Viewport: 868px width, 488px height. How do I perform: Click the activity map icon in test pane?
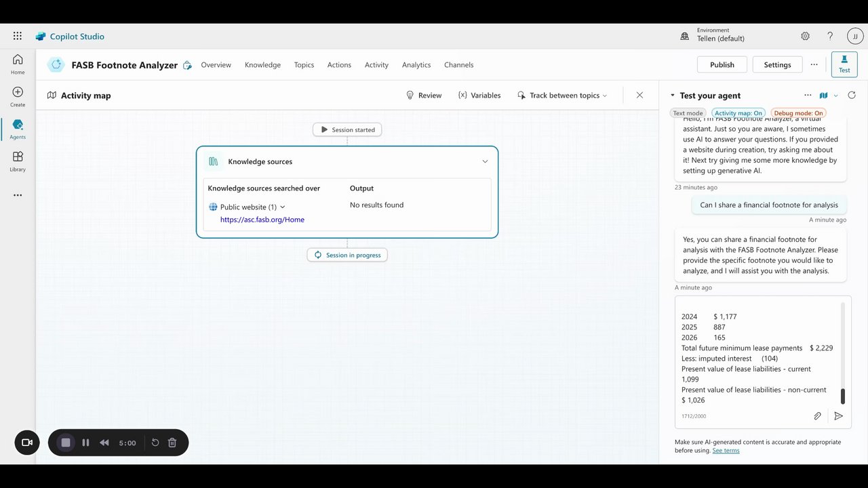[824, 96]
